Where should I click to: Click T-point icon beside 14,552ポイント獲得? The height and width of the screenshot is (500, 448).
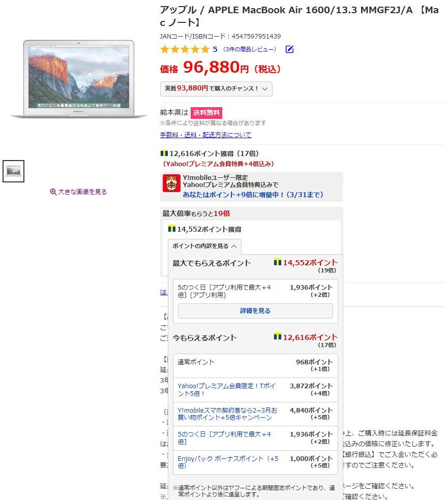coord(172,229)
